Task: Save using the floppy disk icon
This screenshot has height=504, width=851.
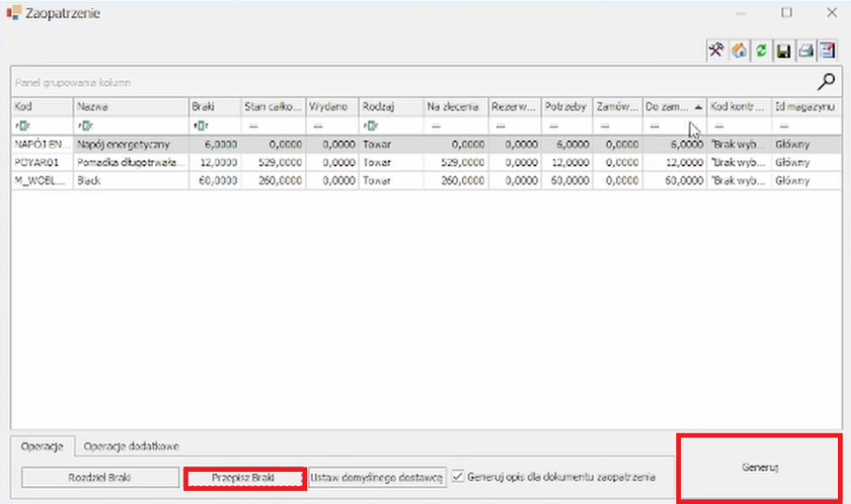Action: 782,52
